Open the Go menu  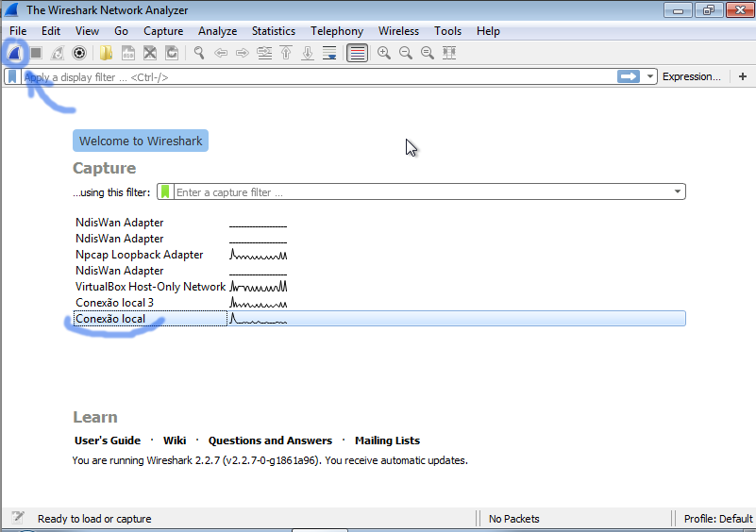point(121,31)
